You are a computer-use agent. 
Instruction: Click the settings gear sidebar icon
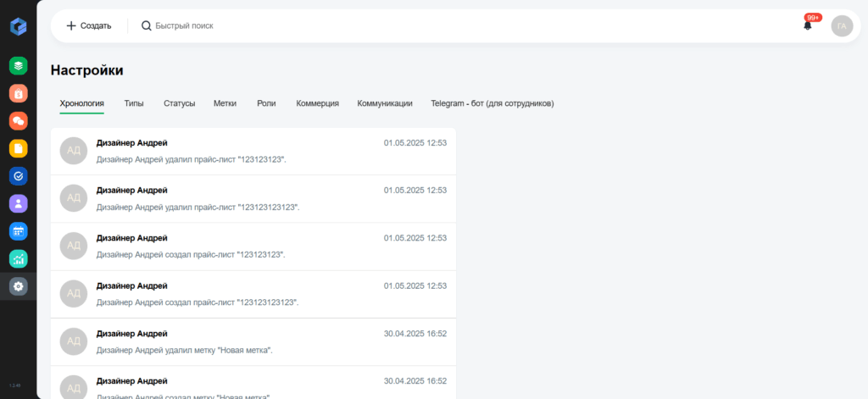[x=19, y=286]
